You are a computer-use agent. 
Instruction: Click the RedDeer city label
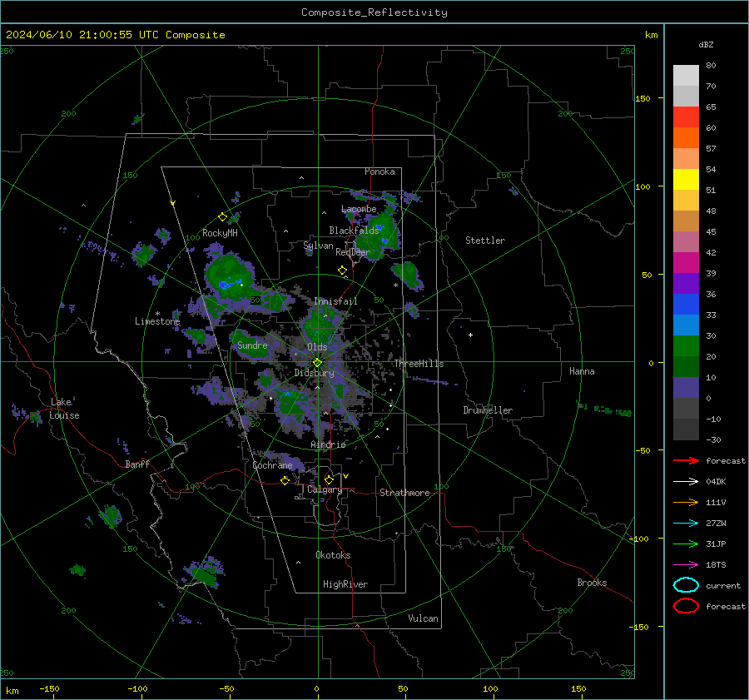[x=353, y=252]
